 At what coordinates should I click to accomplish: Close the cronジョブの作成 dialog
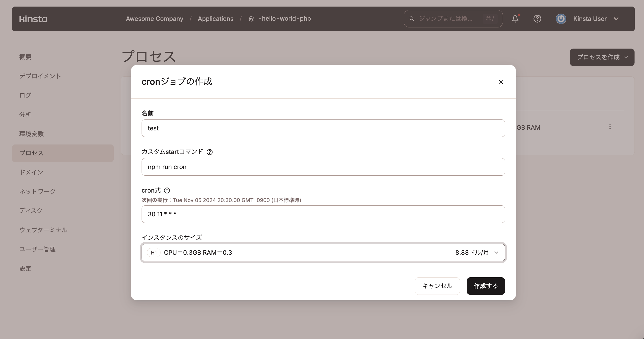point(501,82)
